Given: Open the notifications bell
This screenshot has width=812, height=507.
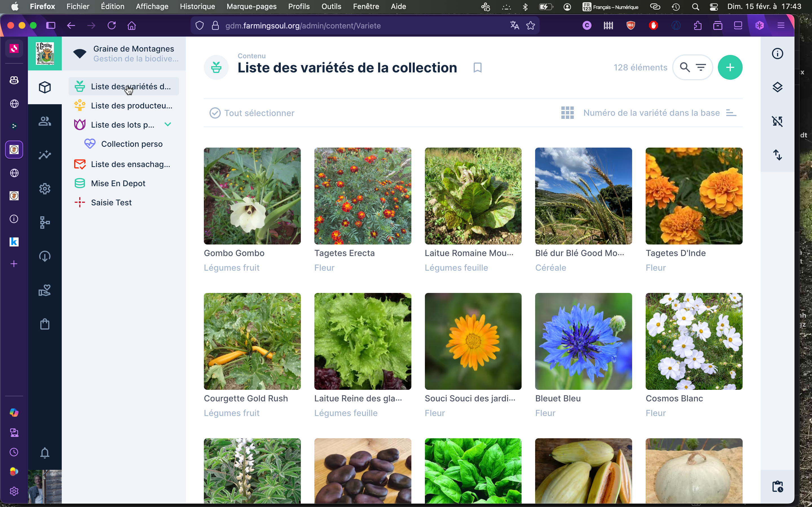Looking at the screenshot, I should (45, 453).
